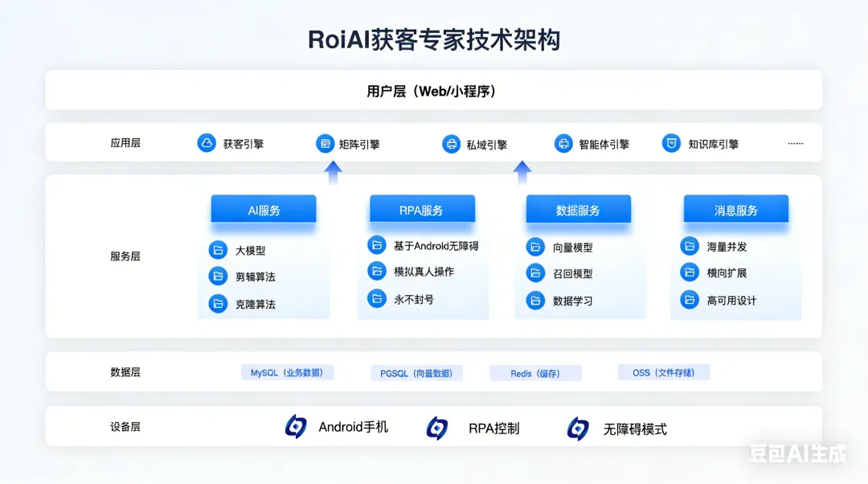Click the 私域引擎 engine icon
Viewport: 868px width, 484px height.
click(450, 145)
